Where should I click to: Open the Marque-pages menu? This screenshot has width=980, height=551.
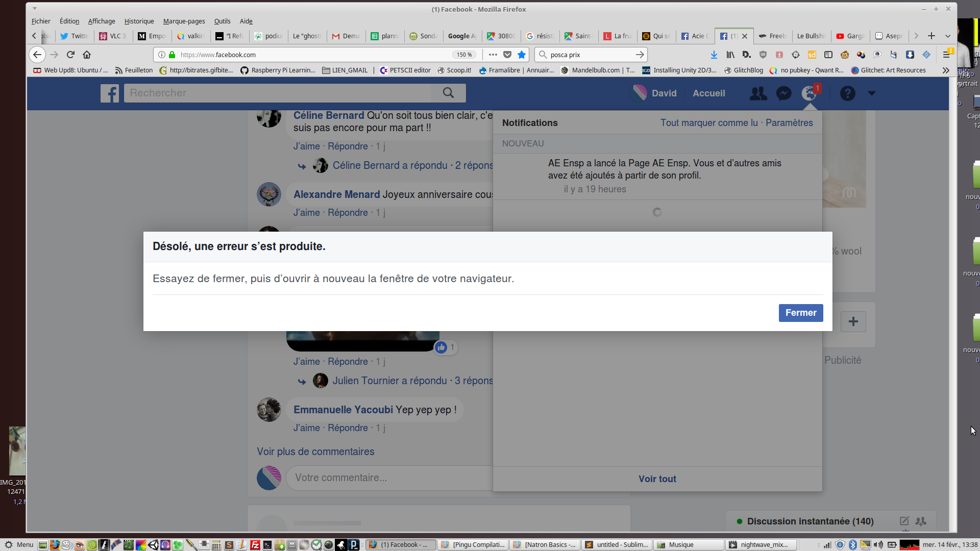point(184,21)
